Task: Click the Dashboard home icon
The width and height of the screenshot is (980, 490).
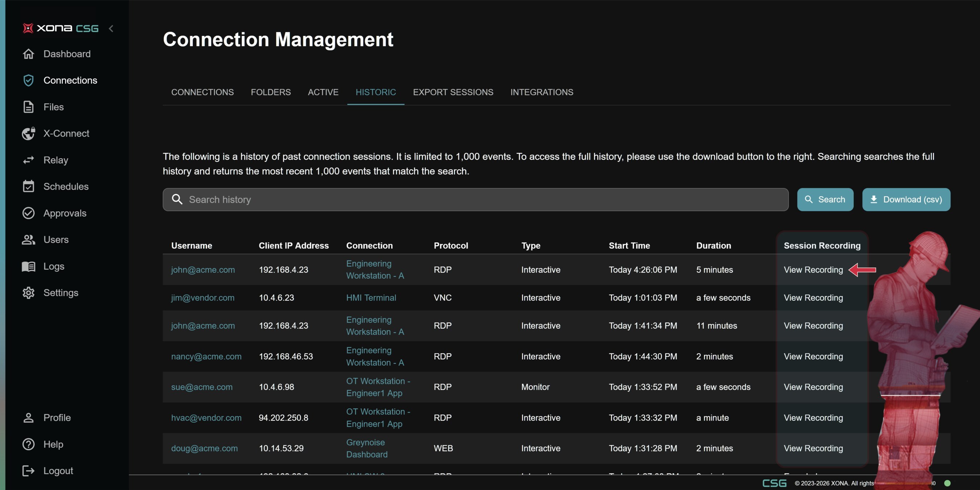Action: pyautogui.click(x=29, y=54)
